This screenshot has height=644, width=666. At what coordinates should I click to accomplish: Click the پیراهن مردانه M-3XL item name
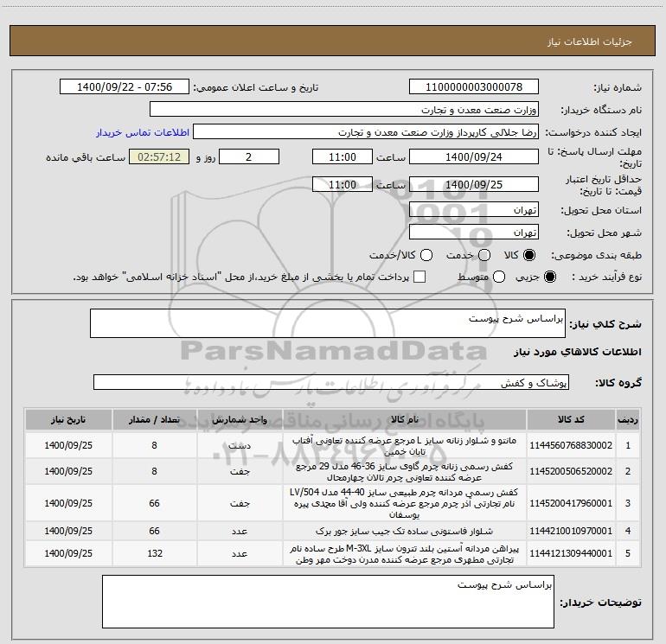click(x=405, y=554)
